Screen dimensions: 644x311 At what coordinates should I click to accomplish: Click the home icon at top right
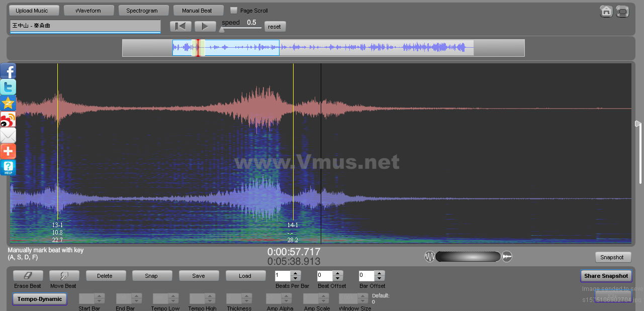click(x=606, y=12)
